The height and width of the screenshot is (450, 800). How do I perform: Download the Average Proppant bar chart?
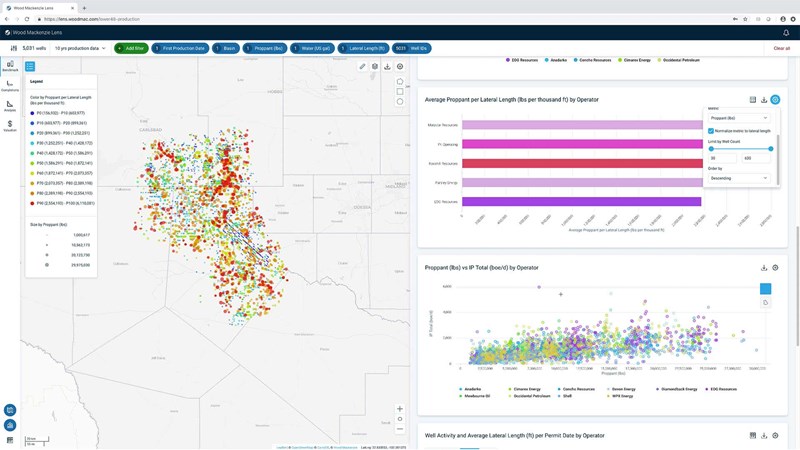(x=764, y=100)
